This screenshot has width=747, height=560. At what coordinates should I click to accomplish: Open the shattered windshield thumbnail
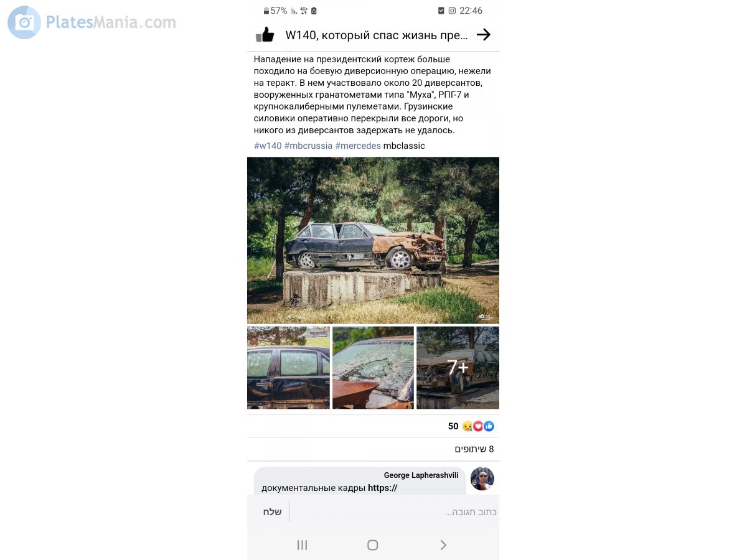point(373,368)
